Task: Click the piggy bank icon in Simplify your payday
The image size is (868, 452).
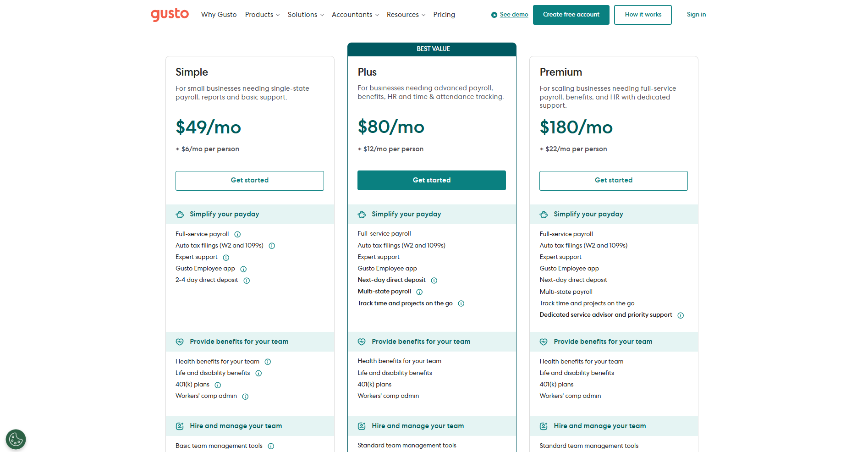Action: 180,214
